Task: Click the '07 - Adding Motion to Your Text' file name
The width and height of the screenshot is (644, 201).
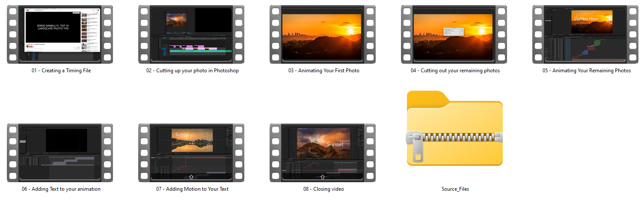Action: pyautogui.click(x=192, y=189)
